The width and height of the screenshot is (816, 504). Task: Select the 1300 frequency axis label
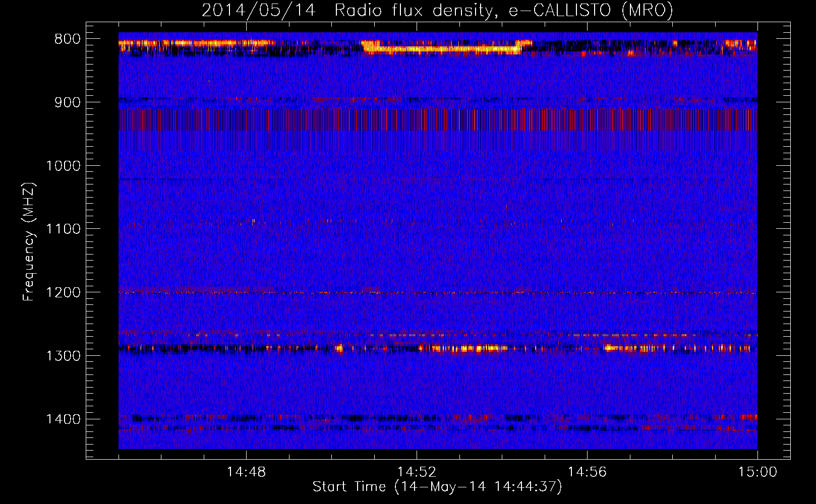coord(63,356)
